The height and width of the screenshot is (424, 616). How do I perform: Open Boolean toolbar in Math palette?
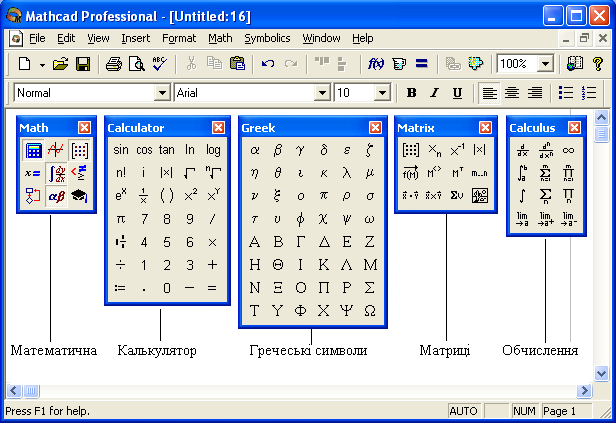point(79,173)
